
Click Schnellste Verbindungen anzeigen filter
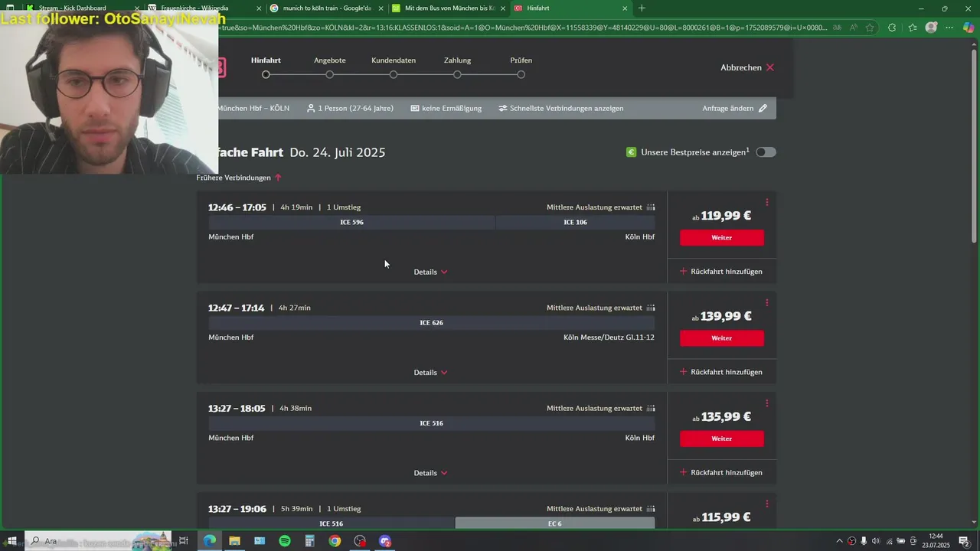point(561,108)
